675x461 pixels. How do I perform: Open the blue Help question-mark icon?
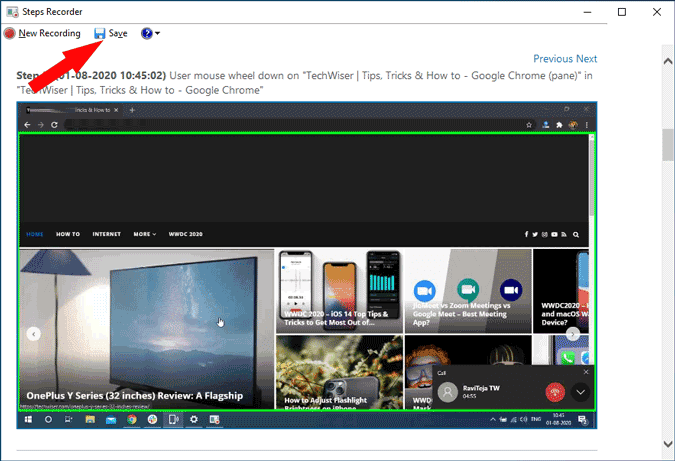point(147,33)
